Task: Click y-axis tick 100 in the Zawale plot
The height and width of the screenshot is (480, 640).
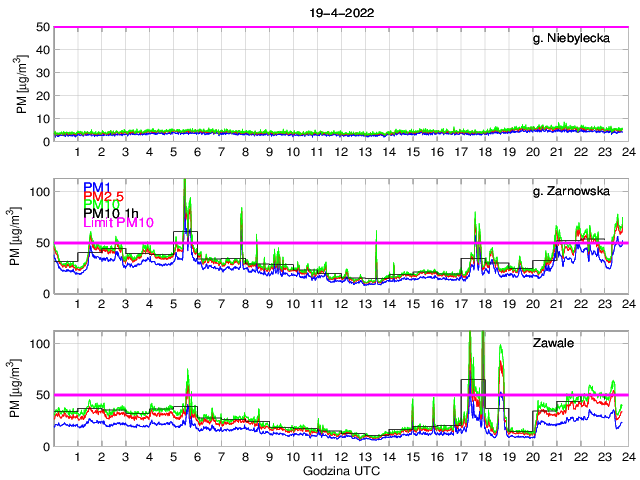Action: (38, 344)
